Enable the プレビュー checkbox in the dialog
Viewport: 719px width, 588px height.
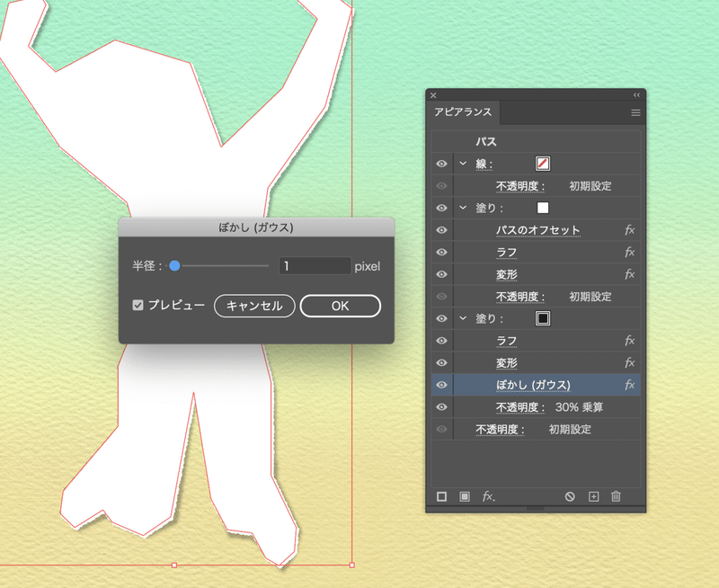137,306
